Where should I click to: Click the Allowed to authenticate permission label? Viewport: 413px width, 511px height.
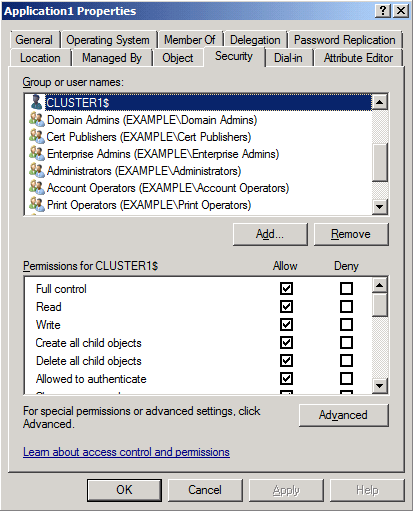(91, 379)
